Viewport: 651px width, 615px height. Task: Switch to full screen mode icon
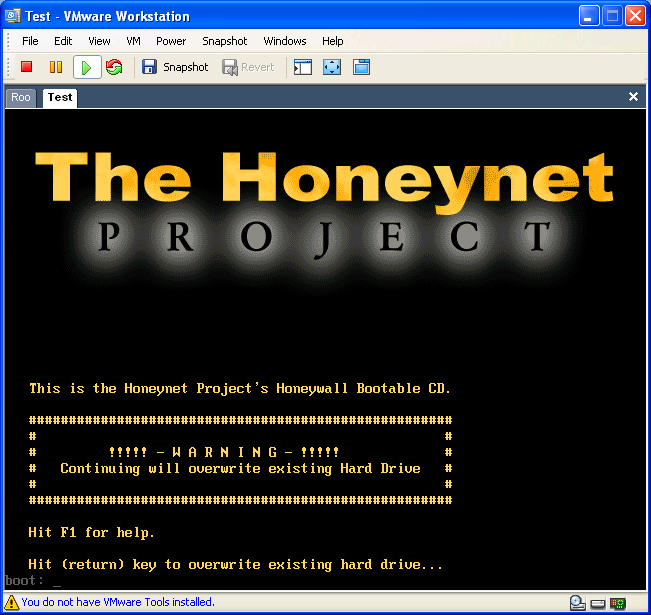332,67
